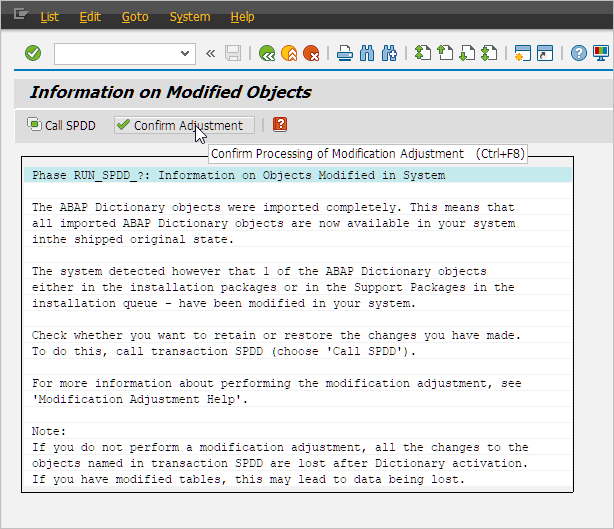The height and width of the screenshot is (529, 614).
Task: Go to the last page icon
Action: pos(489,53)
